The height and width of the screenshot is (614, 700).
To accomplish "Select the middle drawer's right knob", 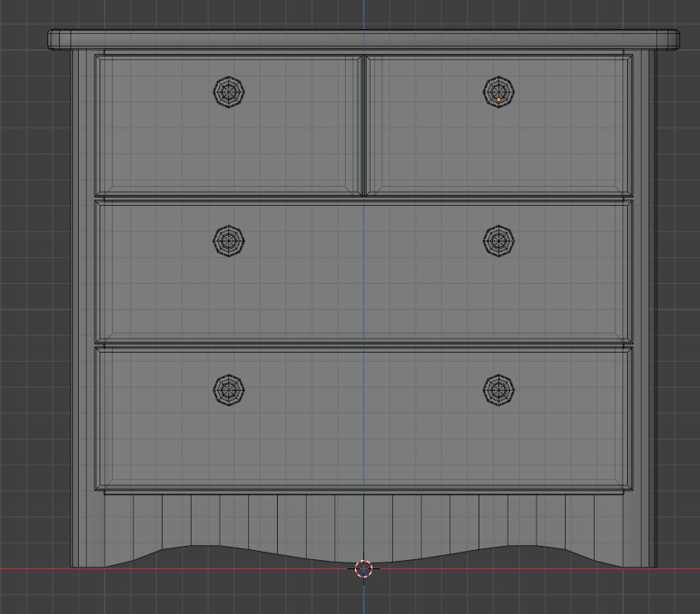I will coord(498,241).
